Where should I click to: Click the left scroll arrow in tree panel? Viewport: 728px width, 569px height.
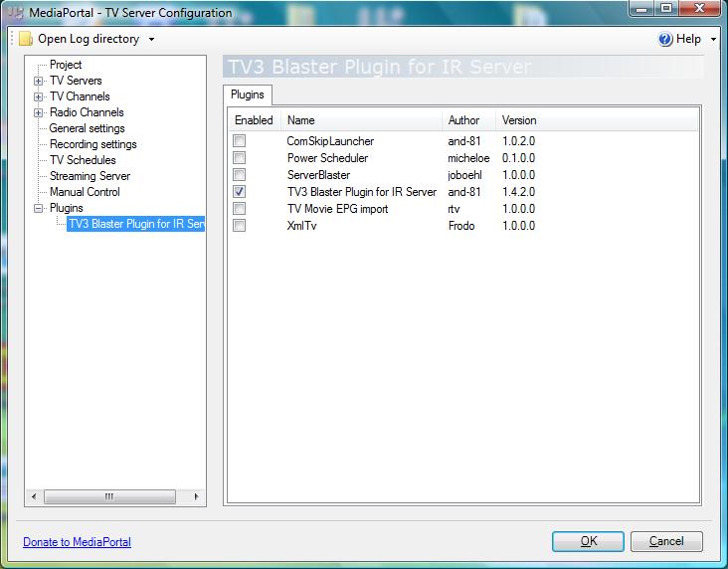point(34,496)
